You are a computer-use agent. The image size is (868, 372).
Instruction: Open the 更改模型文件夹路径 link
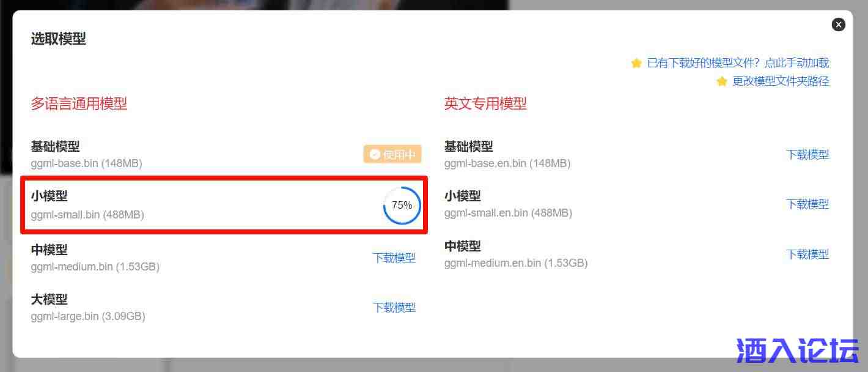tap(781, 81)
